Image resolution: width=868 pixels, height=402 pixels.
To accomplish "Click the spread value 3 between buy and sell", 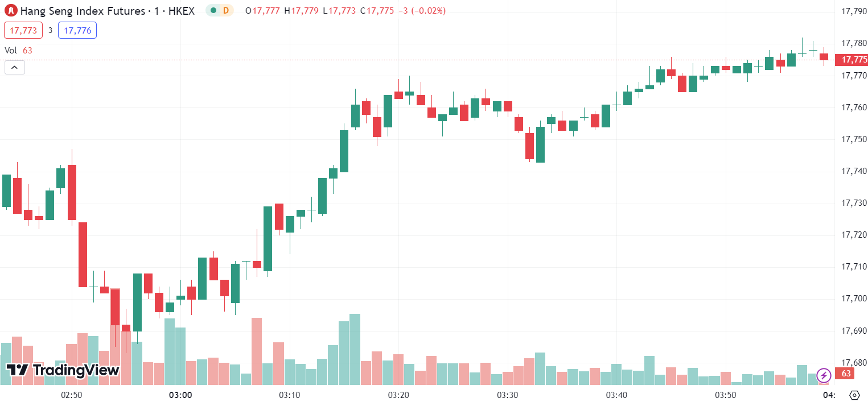I will tap(51, 30).
